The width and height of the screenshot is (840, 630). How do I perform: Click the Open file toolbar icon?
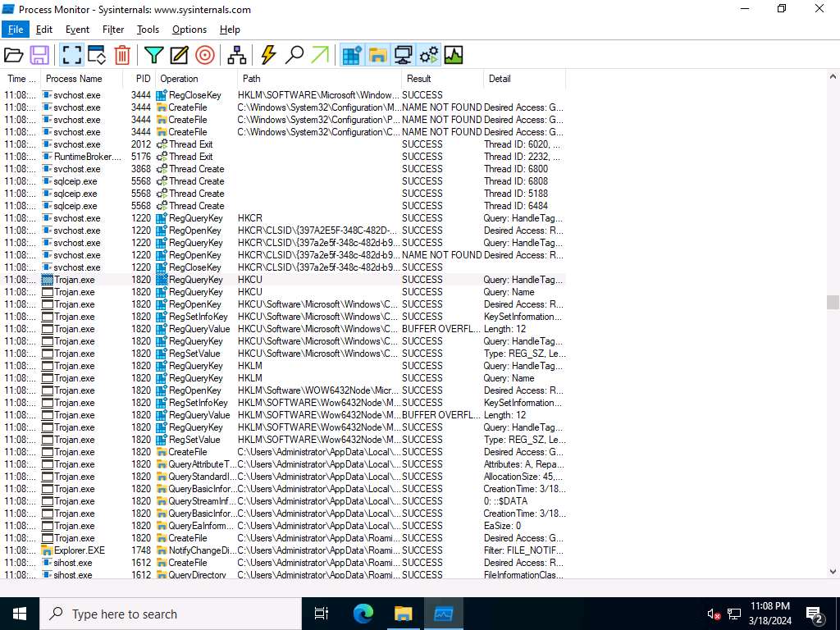(x=14, y=55)
